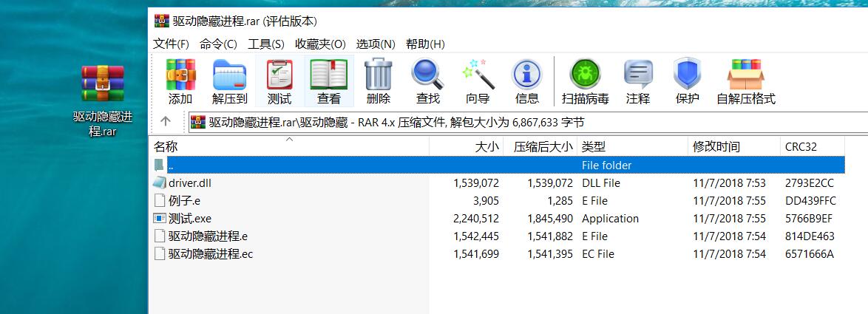Sort by the 名称 column header
868x314 pixels.
pos(290,147)
